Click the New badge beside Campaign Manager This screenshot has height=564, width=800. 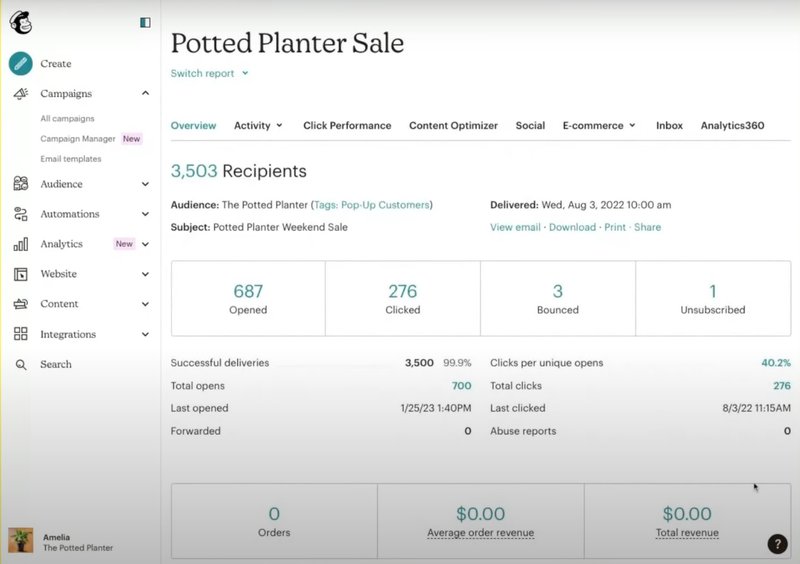tap(131, 139)
